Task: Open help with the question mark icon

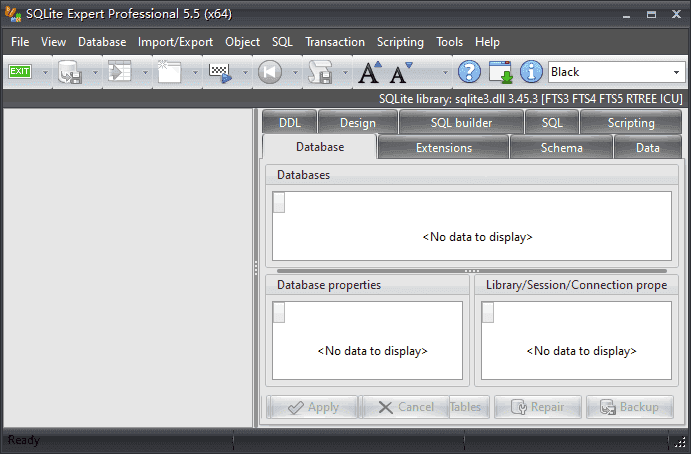Action: (469, 72)
